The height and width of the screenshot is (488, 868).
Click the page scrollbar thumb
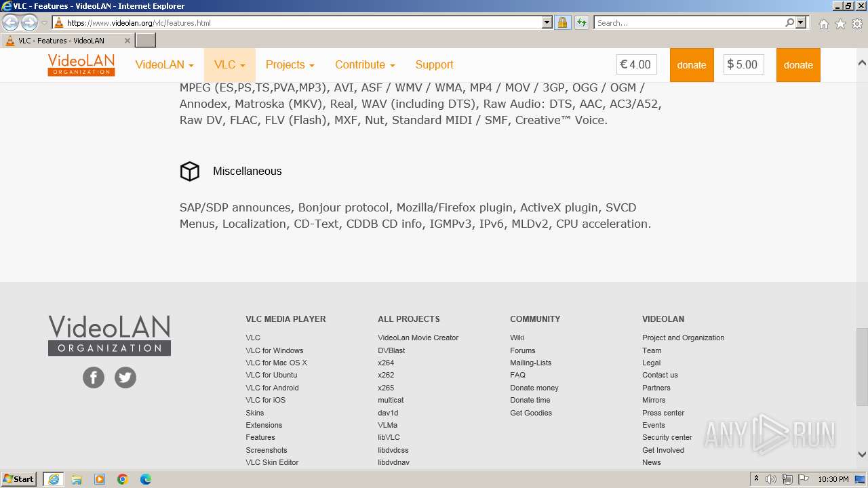click(862, 365)
